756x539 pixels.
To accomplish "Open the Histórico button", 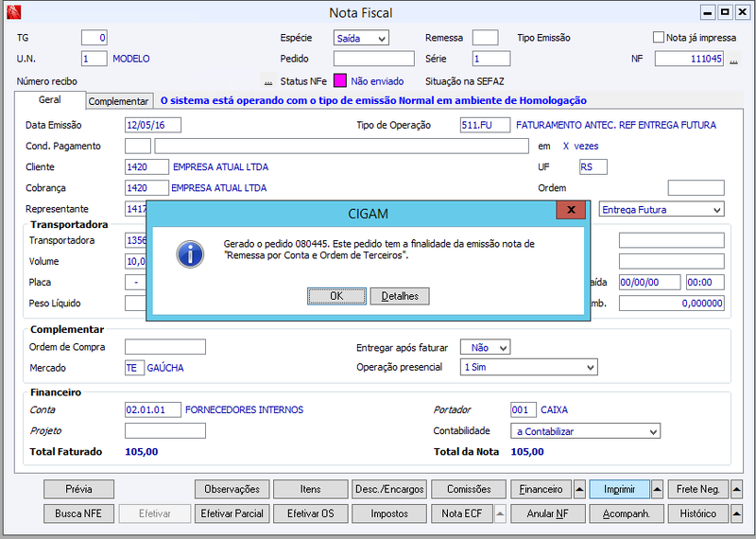I will (x=698, y=513).
